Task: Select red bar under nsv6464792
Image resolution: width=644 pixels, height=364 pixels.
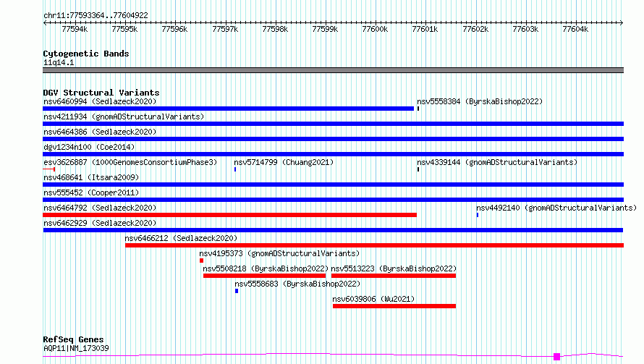Action: click(x=229, y=215)
